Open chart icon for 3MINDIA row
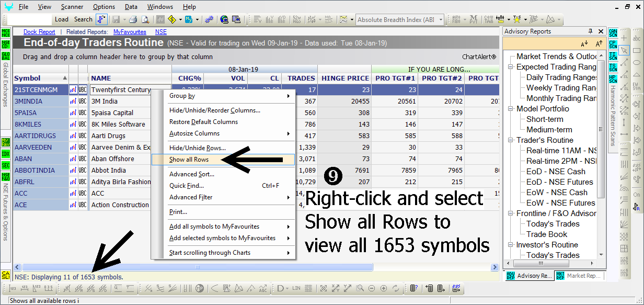The image size is (644, 305). pos(73,101)
